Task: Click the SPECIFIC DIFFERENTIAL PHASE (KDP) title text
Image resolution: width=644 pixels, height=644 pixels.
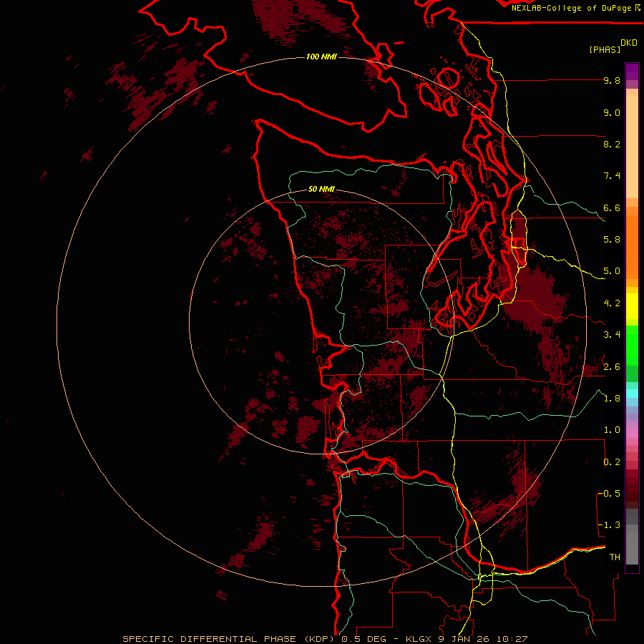Action: click(228, 639)
